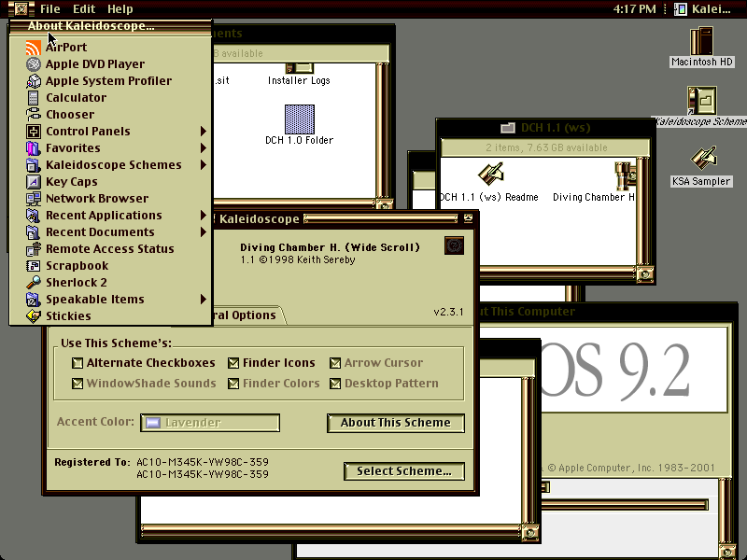The width and height of the screenshot is (747, 560).
Task: Open the Help menu
Action: (120, 8)
